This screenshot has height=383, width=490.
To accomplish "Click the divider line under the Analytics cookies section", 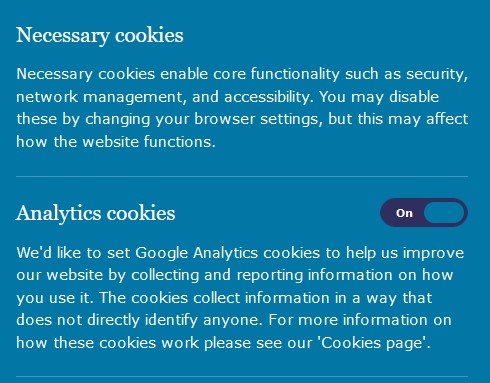I will [242, 377].
